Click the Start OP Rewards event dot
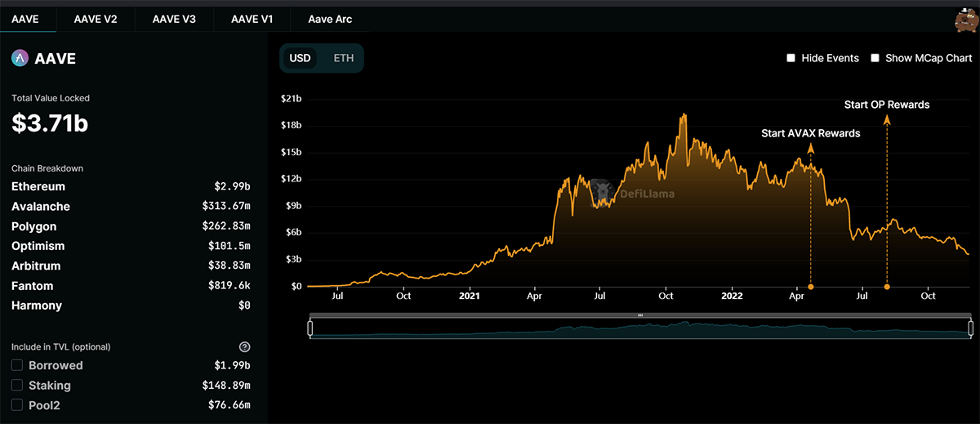This screenshot has height=424, width=980. [x=887, y=287]
